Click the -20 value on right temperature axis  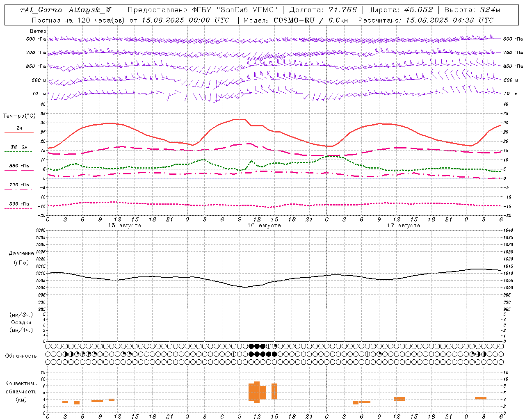point(507,215)
